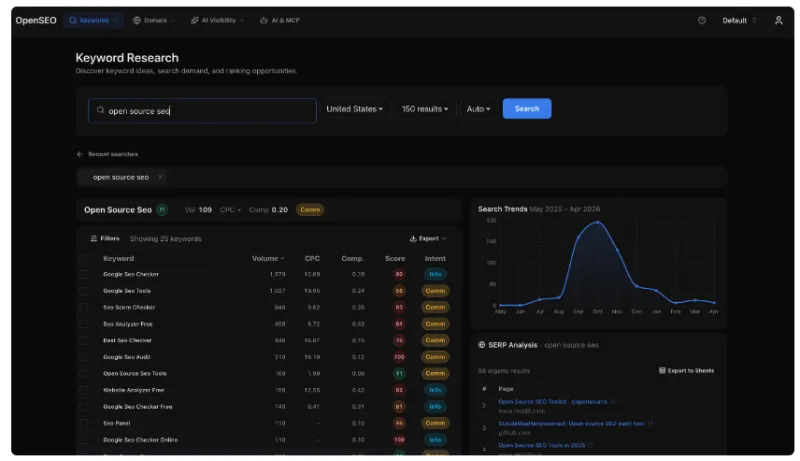Open the Export dropdown above the keyword table
The width and height of the screenshot is (800, 461).
coord(428,238)
